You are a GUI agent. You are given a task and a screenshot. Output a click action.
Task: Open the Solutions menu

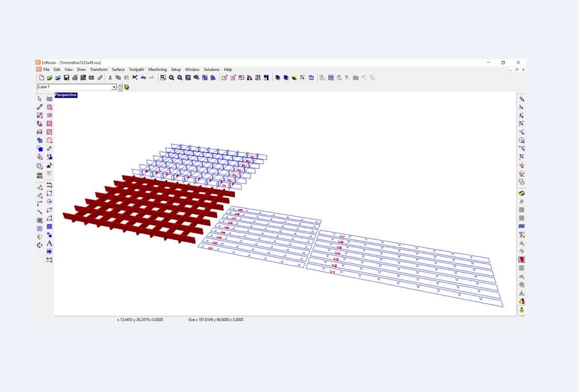coord(211,69)
